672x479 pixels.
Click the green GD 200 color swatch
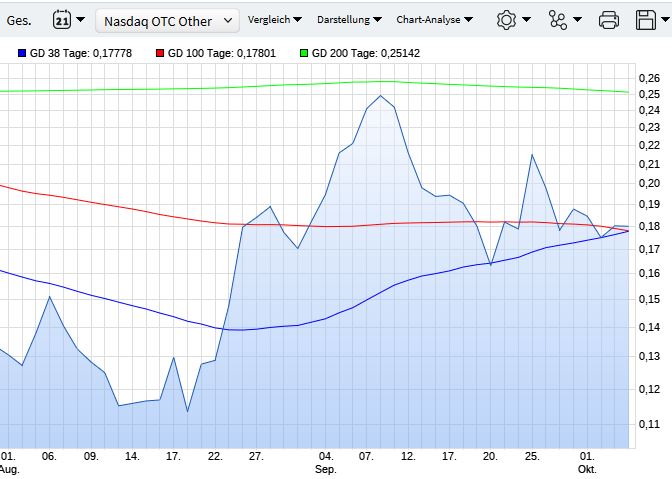pyautogui.click(x=304, y=53)
